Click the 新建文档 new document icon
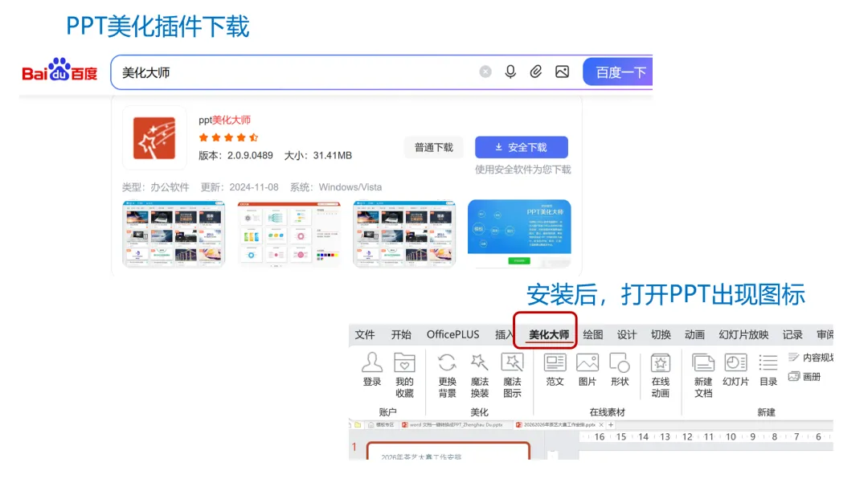 703,363
